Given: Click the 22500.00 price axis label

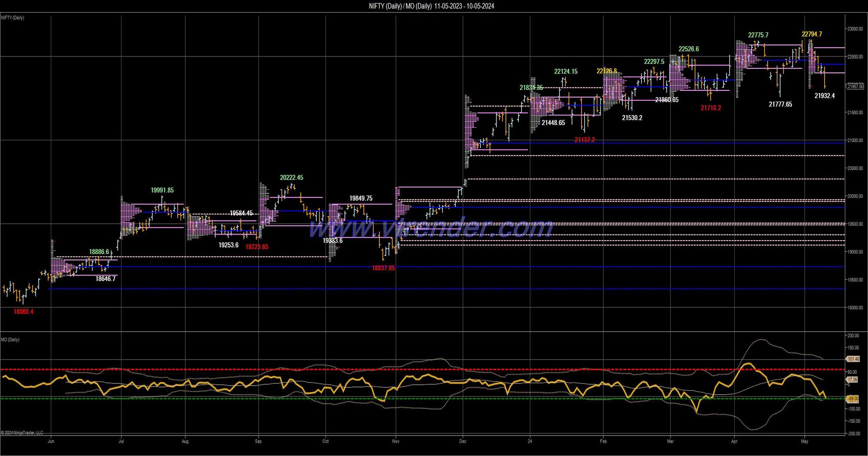Looking at the screenshot, I should click(x=855, y=57).
